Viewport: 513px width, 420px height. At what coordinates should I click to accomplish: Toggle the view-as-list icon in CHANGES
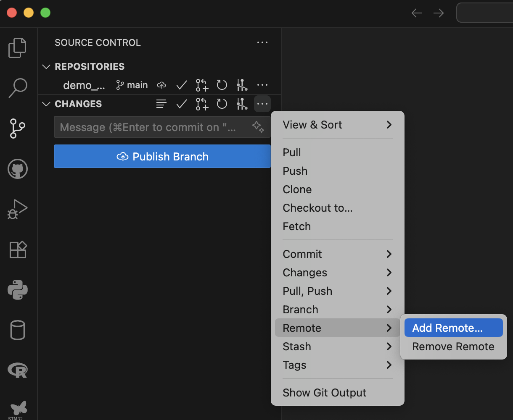[x=161, y=104]
